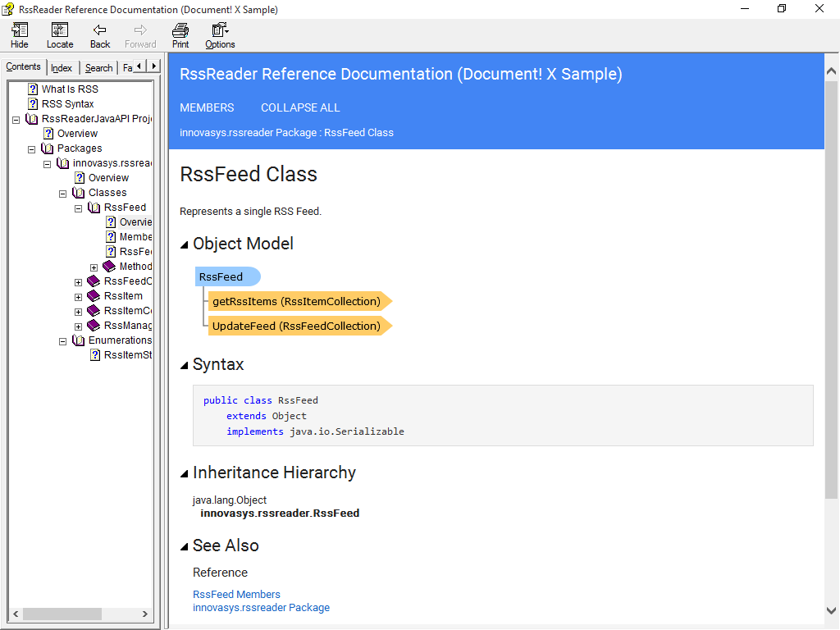Click the UpdateFeed (RssFeedCollection) node
The image size is (840, 630).
[x=300, y=326]
